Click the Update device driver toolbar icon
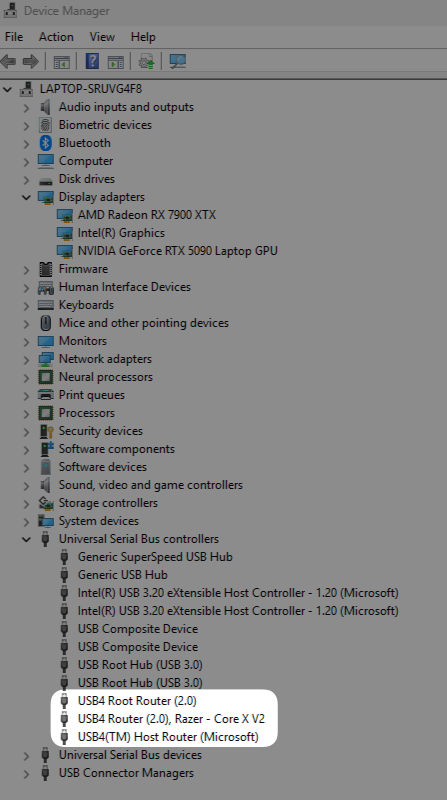Image resolution: width=447 pixels, height=800 pixels. [x=147, y=62]
